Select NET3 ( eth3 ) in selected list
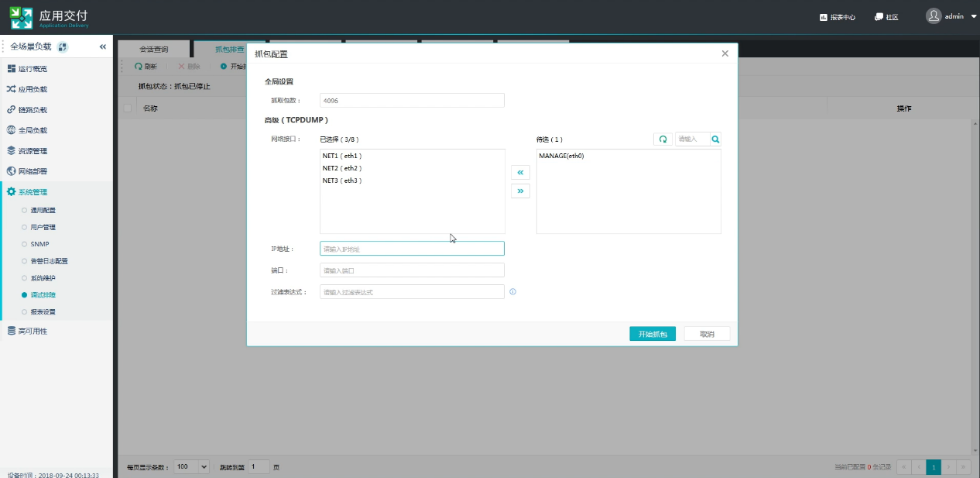This screenshot has height=478, width=980. (x=342, y=181)
